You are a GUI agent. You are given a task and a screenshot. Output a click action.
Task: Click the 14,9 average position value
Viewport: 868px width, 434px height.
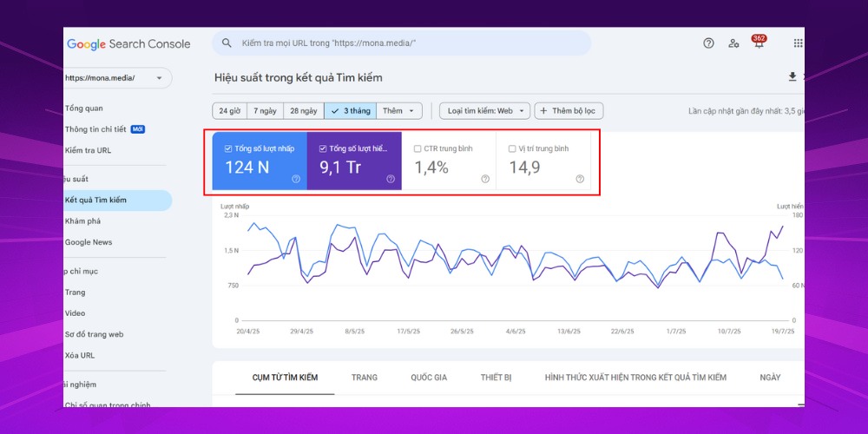coord(524,168)
